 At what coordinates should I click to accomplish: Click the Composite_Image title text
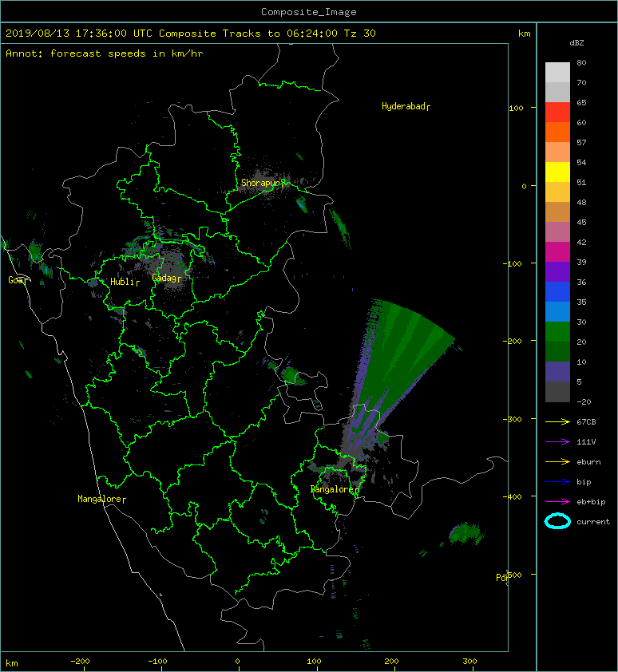[x=309, y=12]
